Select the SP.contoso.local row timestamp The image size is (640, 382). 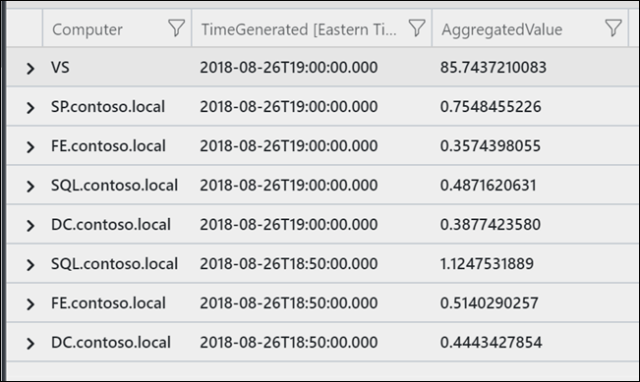[289, 107]
